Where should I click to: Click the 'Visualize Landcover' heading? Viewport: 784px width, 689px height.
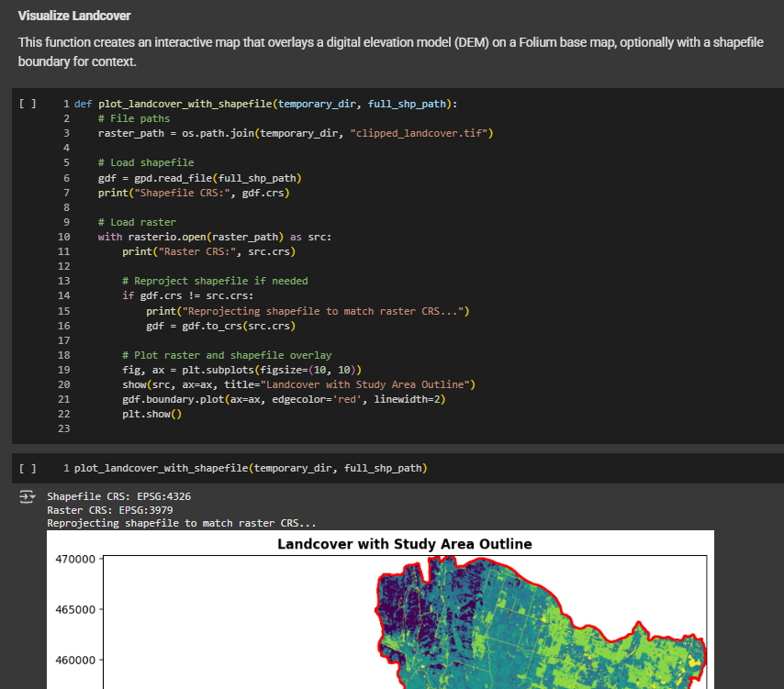tap(74, 16)
